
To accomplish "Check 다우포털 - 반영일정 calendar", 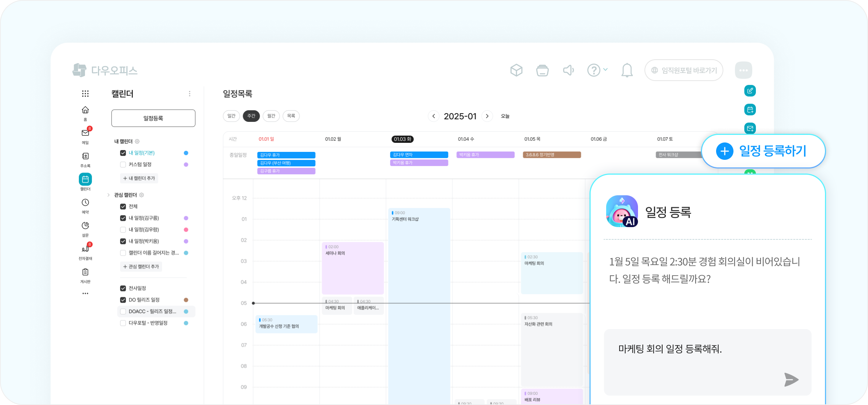I will pyautogui.click(x=123, y=323).
